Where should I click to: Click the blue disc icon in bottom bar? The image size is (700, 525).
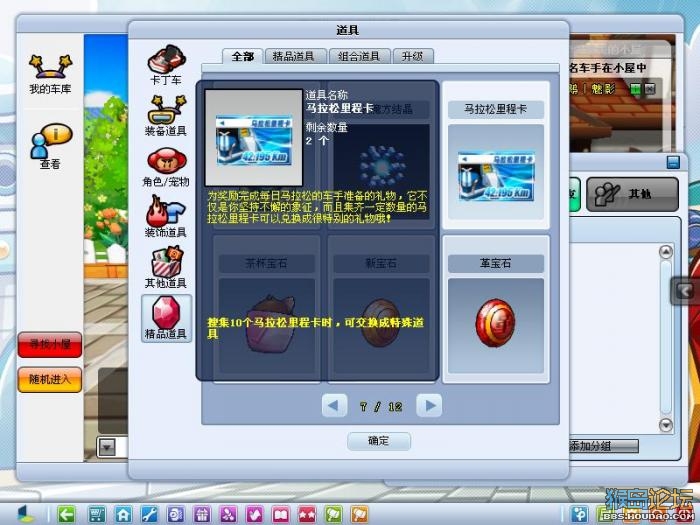pyautogui.click(x=175, y=514)
